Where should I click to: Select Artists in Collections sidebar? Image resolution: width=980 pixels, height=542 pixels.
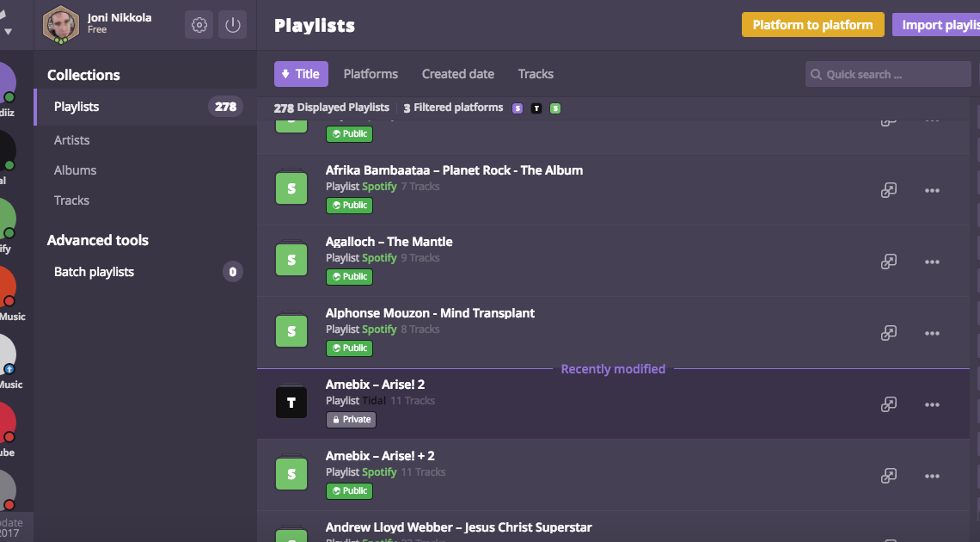71,140
